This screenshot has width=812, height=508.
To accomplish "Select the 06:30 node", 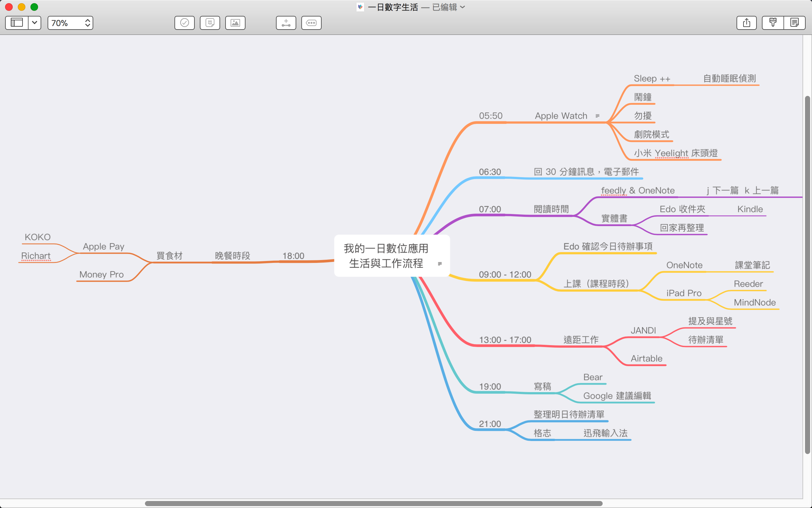I will pyautogui.click(x=490, y=172).
